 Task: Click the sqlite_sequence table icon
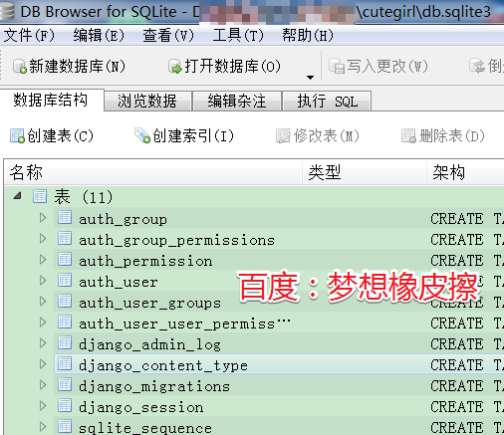[x=65, y=427]
